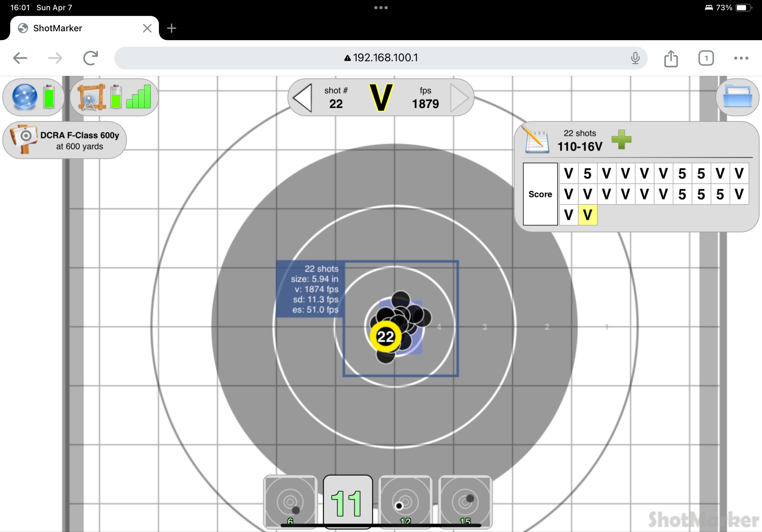Tap the multitasking three dots at top
Image resolution: width=762 pixels, height=532 pixels.
pos(381,7)
